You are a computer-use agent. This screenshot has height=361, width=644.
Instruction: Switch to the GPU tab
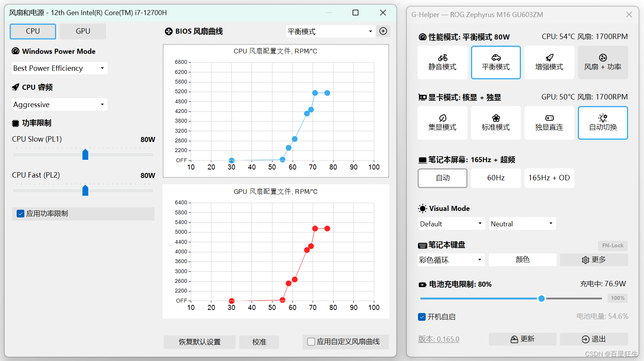point(83,31)
